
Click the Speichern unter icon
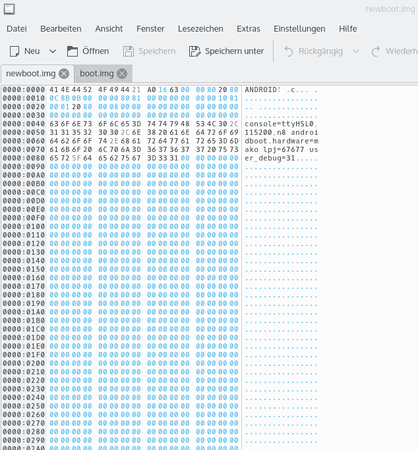195,51
